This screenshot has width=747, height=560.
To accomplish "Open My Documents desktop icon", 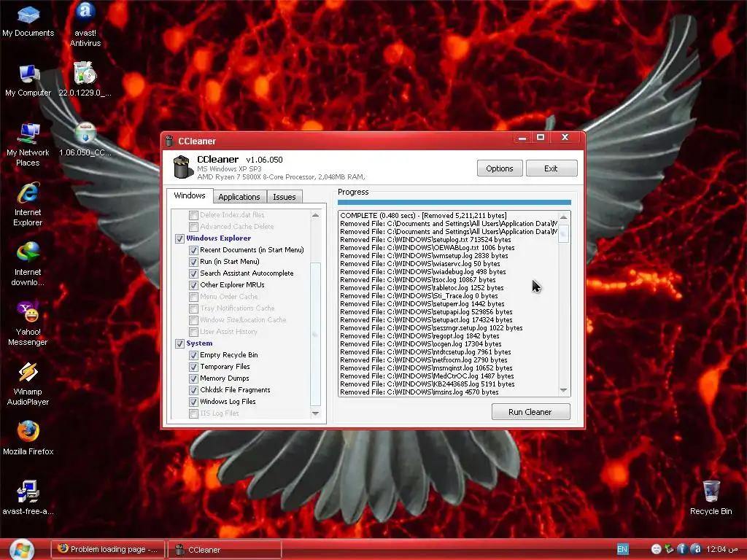I will (x=28, y=21).
